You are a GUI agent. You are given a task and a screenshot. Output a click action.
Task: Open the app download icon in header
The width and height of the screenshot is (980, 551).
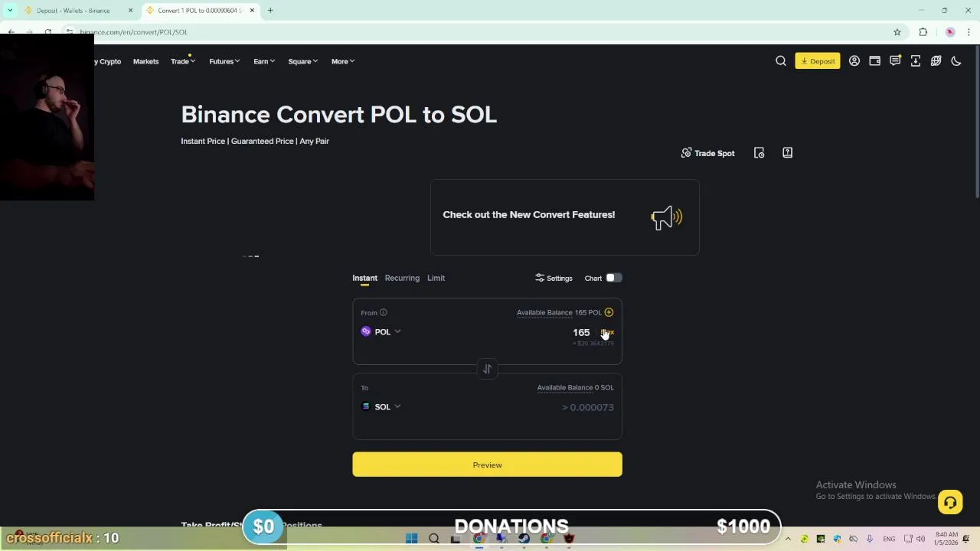916,61
